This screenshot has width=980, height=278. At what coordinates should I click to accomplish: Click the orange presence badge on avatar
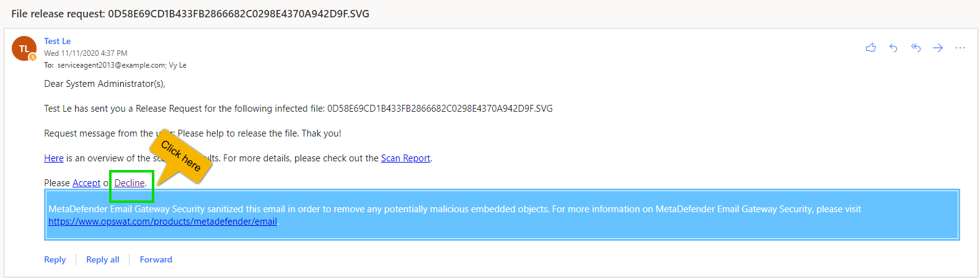[x=33, y=57]
